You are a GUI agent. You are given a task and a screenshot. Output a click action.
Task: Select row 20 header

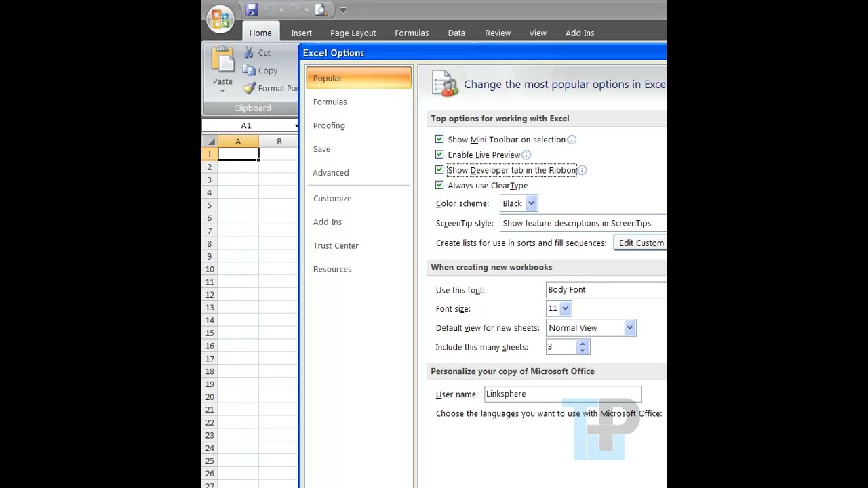pyautogui.click(x=210, y=397)
